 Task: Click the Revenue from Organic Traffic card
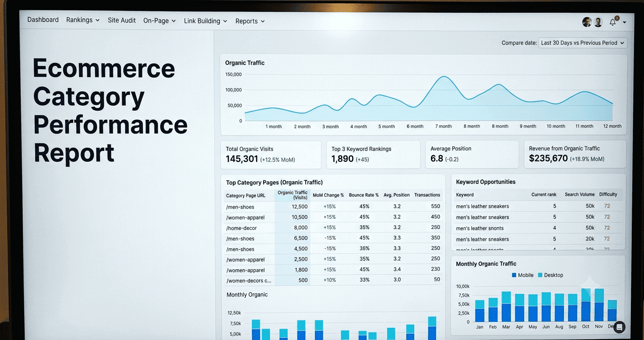575,154
